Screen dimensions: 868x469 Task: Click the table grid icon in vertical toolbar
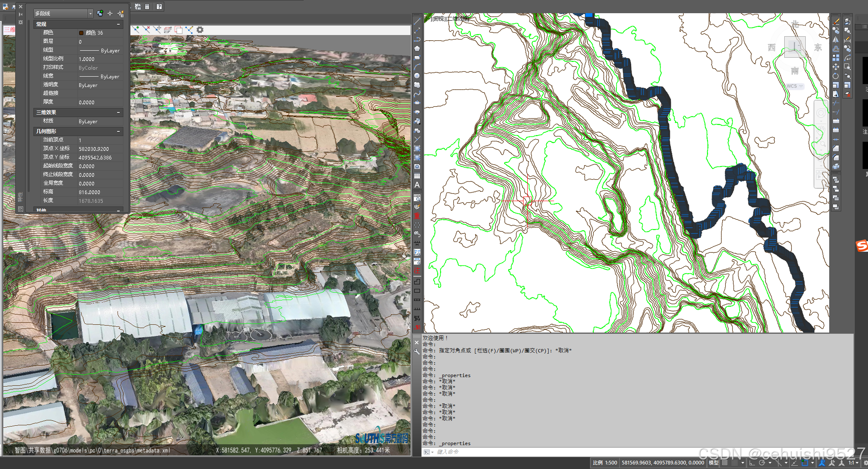click(x=417, y=176)
